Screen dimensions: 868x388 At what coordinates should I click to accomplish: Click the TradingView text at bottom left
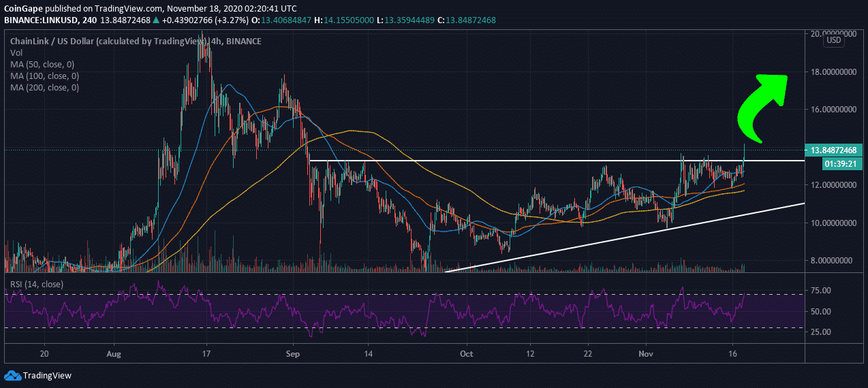point(47,375)
